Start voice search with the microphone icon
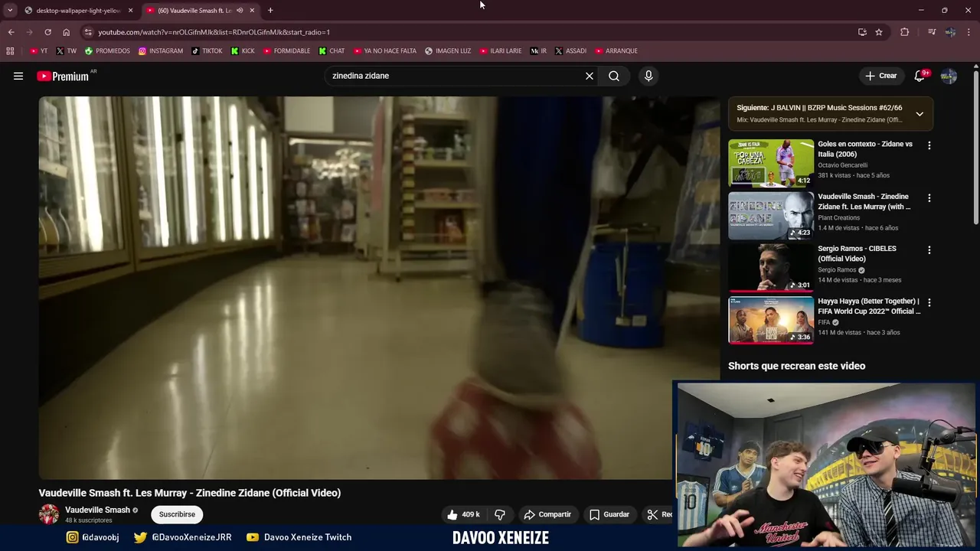Viewport: 980px width, 551px height. pos(648,76)
